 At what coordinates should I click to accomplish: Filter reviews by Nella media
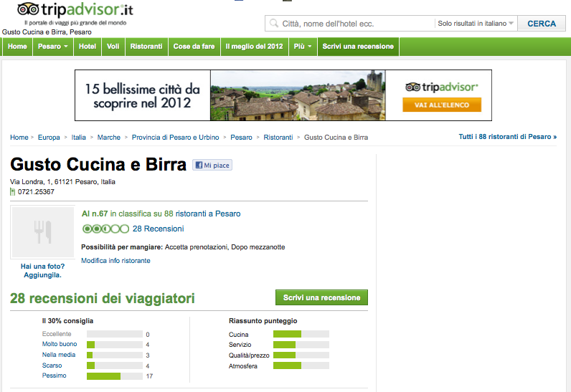click(59, 355)
